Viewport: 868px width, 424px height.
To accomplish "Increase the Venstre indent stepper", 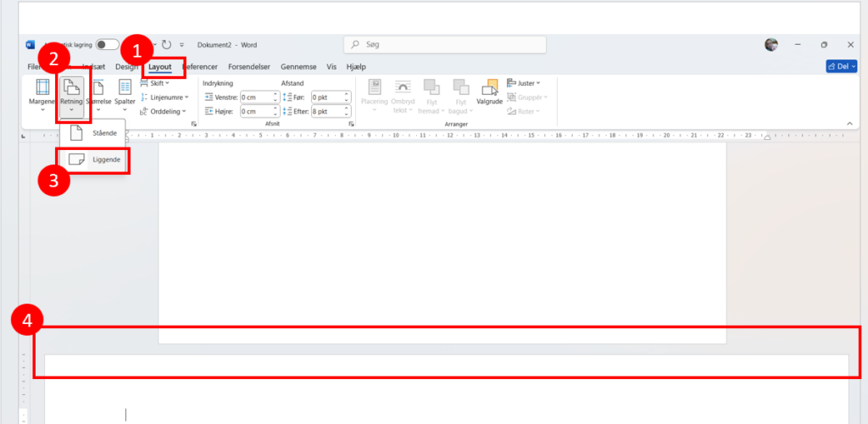I will 275,94.
